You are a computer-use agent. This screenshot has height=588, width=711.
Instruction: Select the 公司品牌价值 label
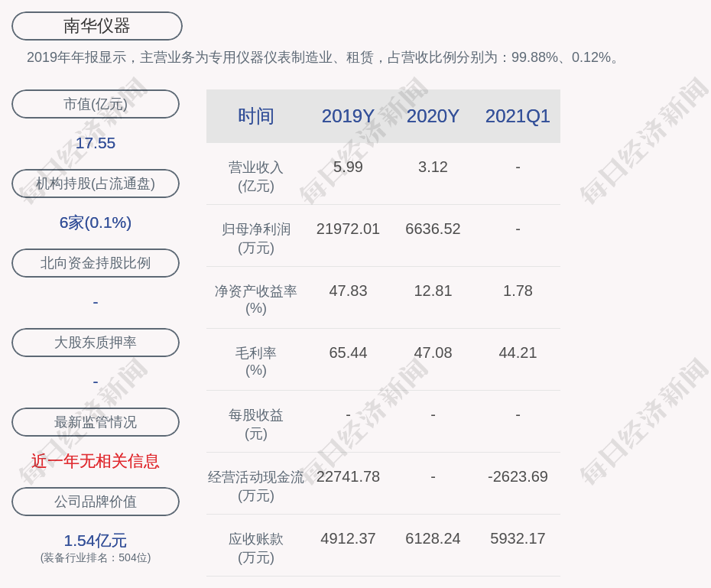tap(96, 502)
